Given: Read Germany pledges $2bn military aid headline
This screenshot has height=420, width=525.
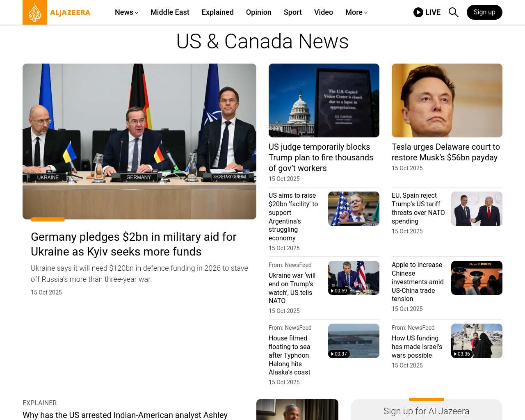Looking at the screenshot, I should (x=134, y=244).
